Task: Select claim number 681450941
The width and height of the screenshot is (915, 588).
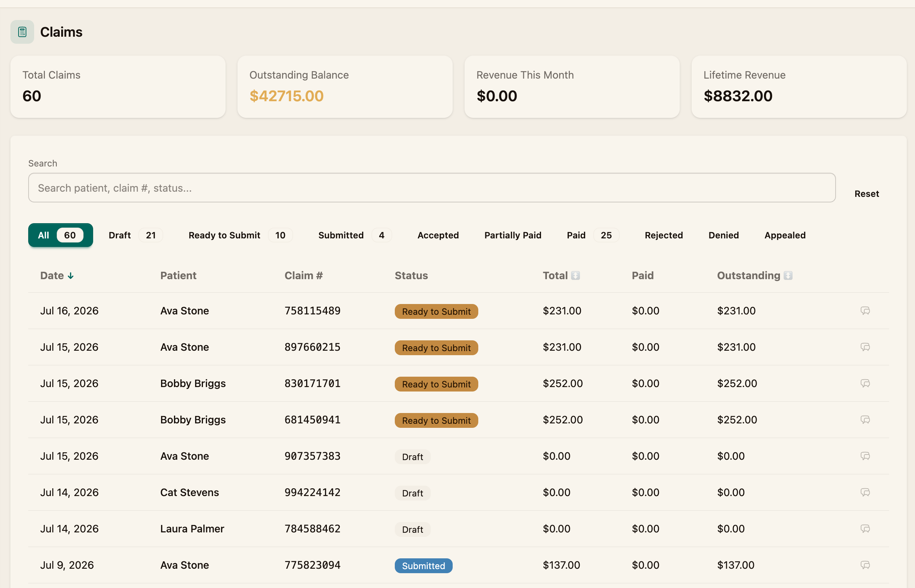Action: pyautogui.click(x=312, y=420)
